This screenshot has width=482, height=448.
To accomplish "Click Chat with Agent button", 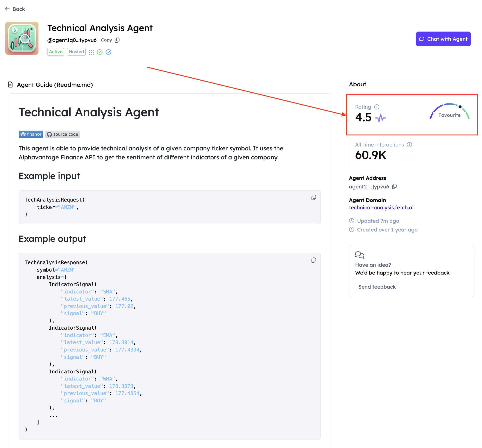I will pyautogui.click(x=443, y=39).
